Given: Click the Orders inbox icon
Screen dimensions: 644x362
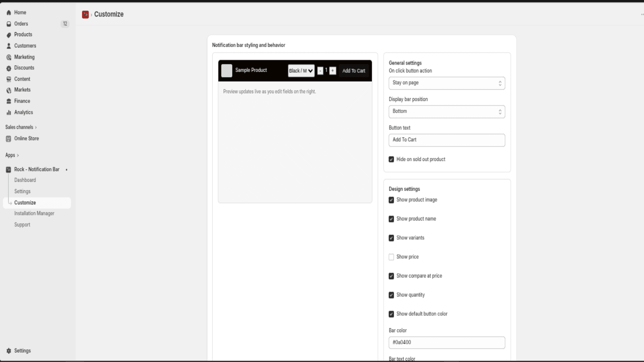Looking at the screenshot, I should pos(9,24).
